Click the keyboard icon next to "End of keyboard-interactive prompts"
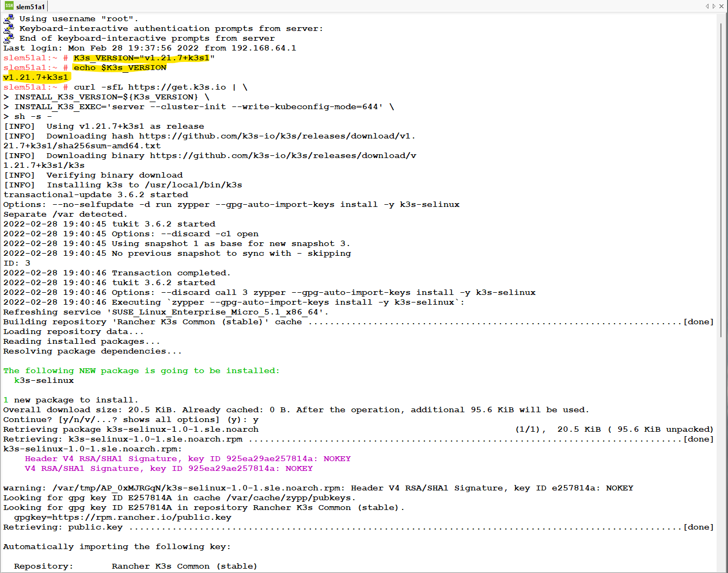This screenshot has width=728, height=573. [x=8, y=38]
